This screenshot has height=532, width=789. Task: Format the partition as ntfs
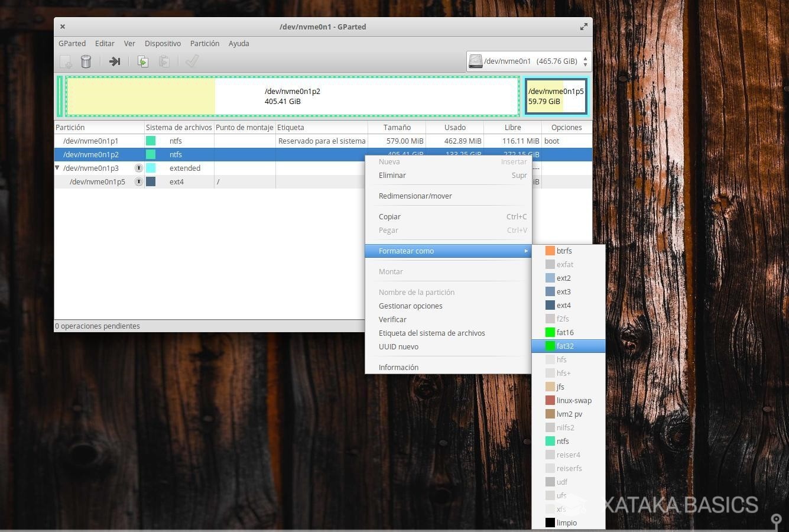point(562,442)
